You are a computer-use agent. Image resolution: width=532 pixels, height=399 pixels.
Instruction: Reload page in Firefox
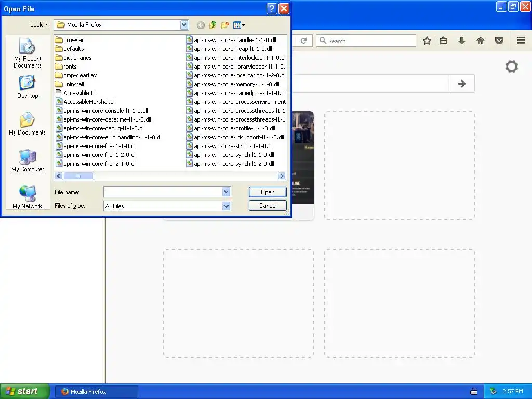[x=303, y=41]
